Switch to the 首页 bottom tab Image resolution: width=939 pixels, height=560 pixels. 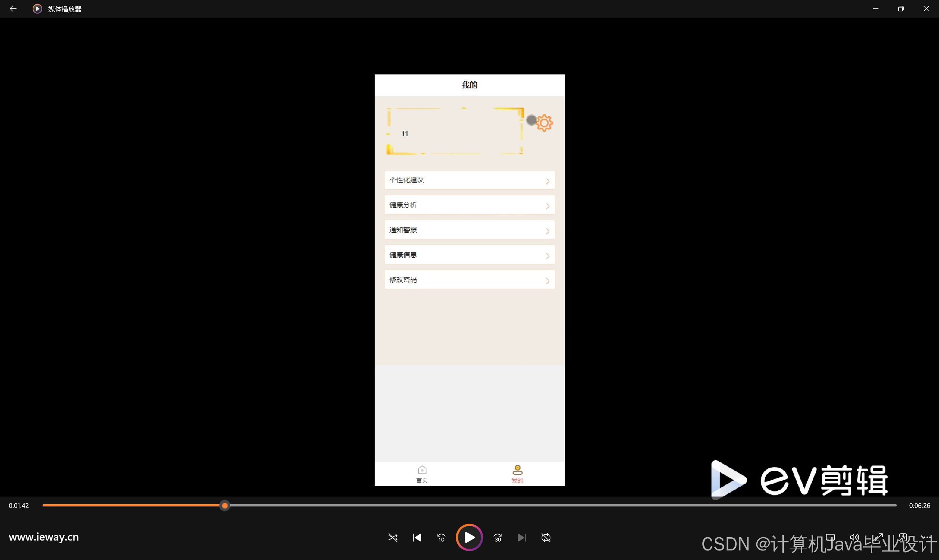point(422,473)
